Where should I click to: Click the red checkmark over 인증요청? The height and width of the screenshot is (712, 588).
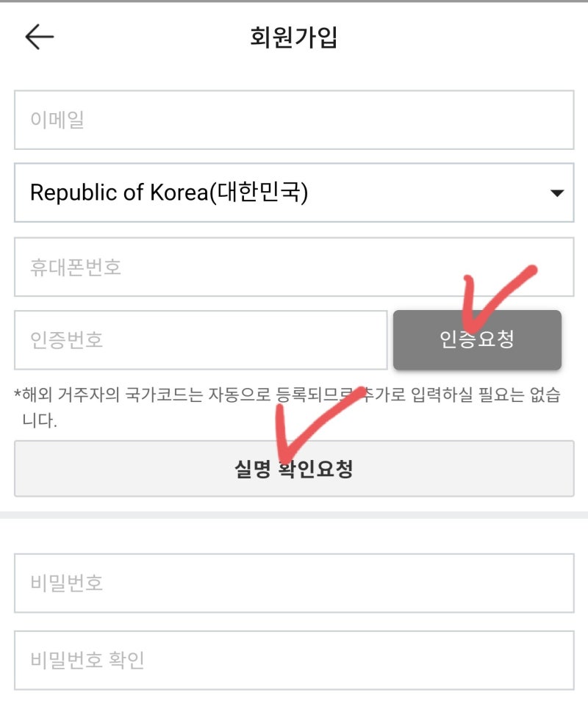pos(500,298)
